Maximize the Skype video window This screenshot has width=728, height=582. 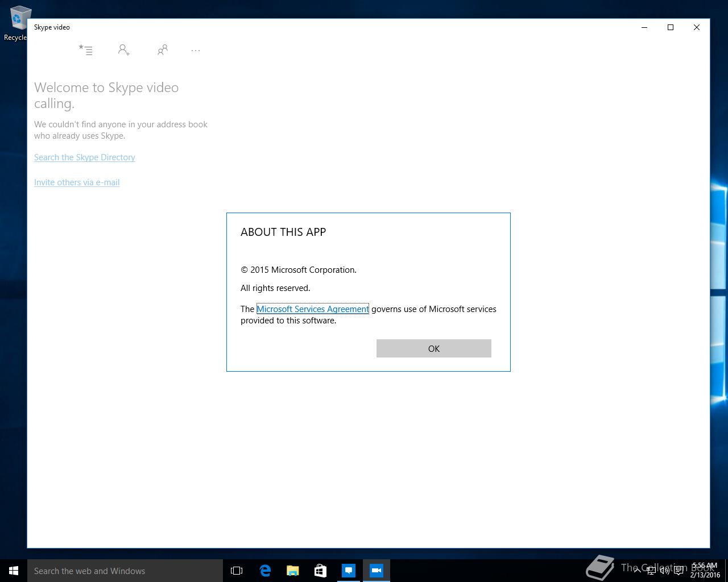(671, 27)
